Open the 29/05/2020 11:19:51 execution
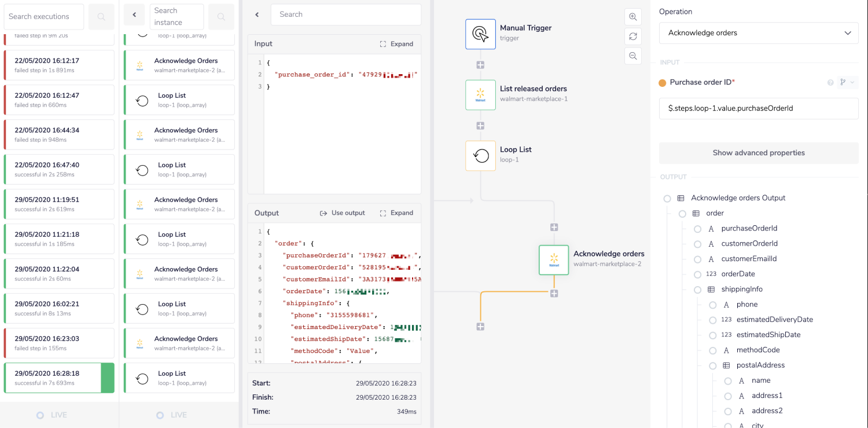Image resolution: width=868 pixels, height=428 pixels. (x=59, y=204)
